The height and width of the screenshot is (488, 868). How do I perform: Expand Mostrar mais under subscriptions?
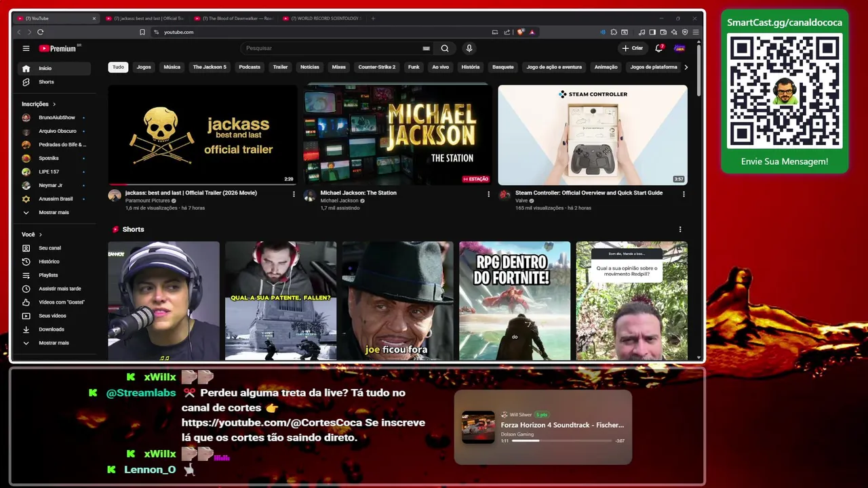coord(54,213)
